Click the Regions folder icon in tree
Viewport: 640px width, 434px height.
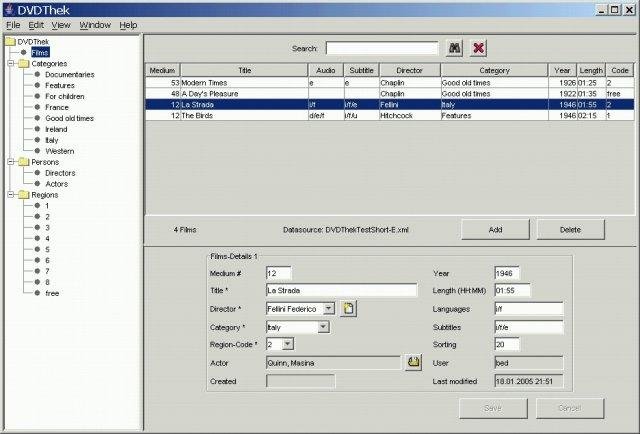[23, 195]
